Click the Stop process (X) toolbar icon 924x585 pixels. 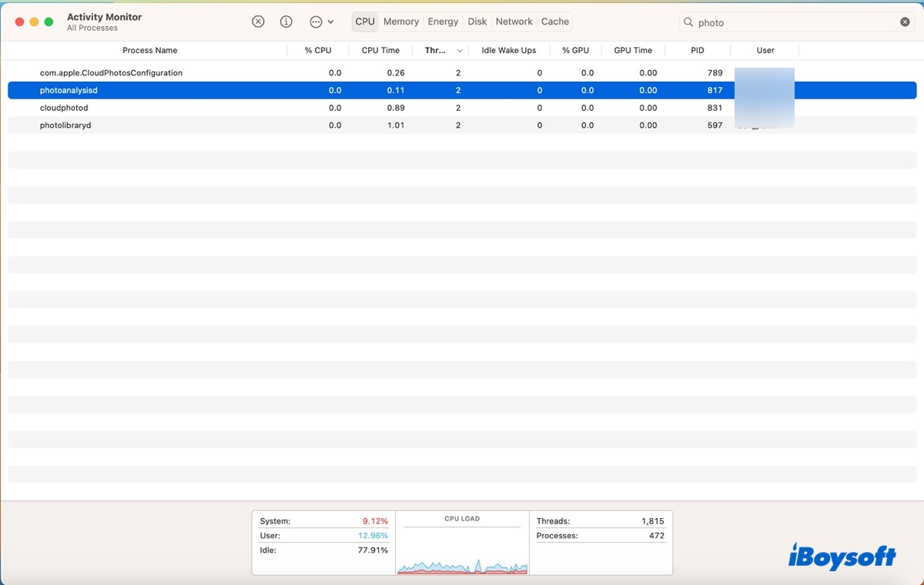258,22
